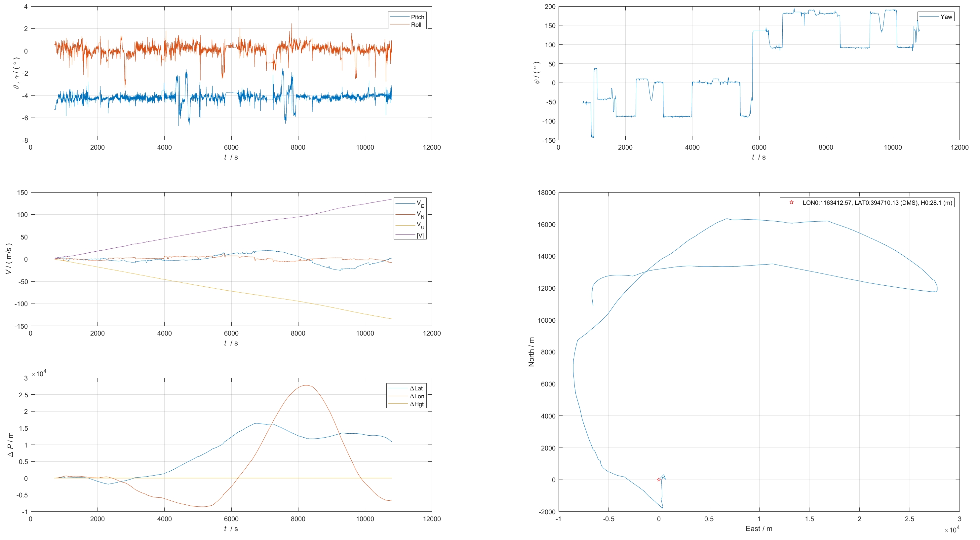Click the 200 tick on yaw axis
This screenshot has height=540, width=980.
point(550,7)
